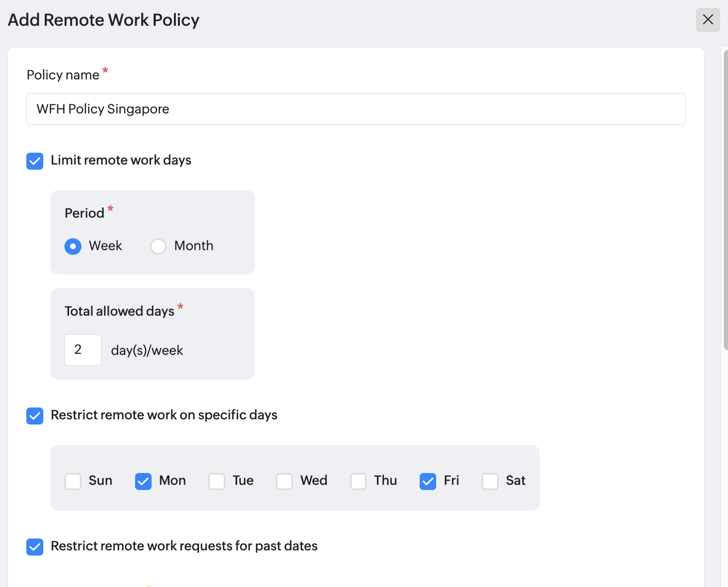Click the Fri label text
The height and width of the screenshot is (587, 728).
pyautogui.click(x=451, y=481)
